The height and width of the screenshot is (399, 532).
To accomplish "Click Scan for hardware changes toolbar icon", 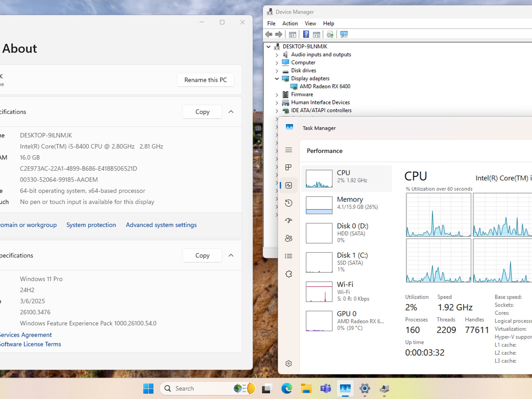I will coord(344,34).
